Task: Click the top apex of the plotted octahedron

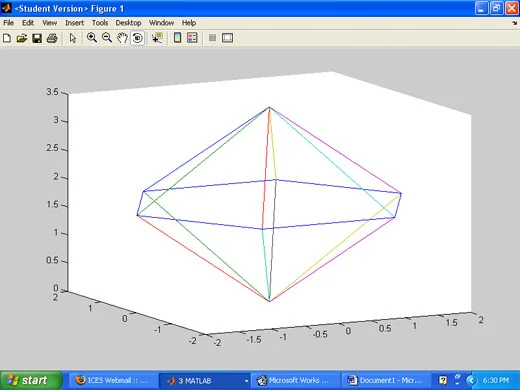Action: pos(269,107)
